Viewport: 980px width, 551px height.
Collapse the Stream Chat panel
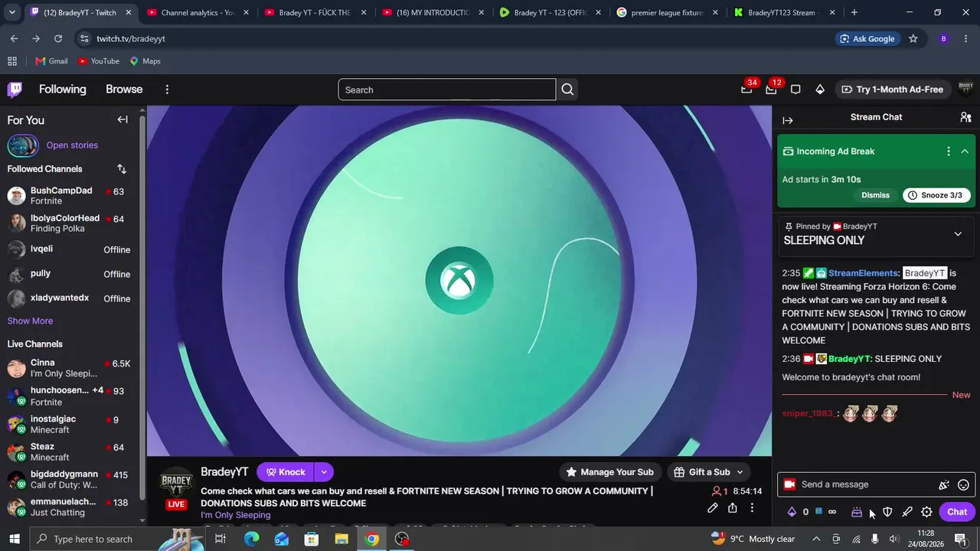(x=788, y=120)
